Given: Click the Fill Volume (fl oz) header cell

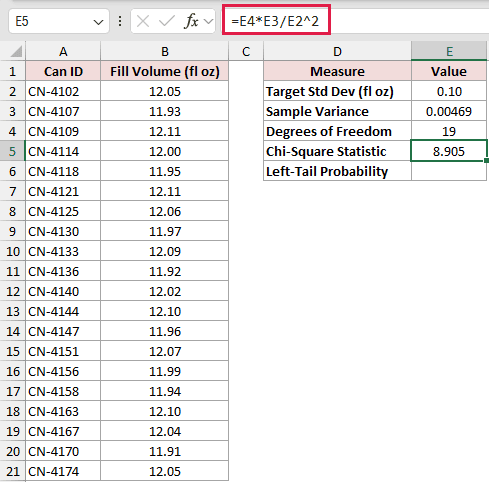Looking at the screenshot, I should pos(165,71).
